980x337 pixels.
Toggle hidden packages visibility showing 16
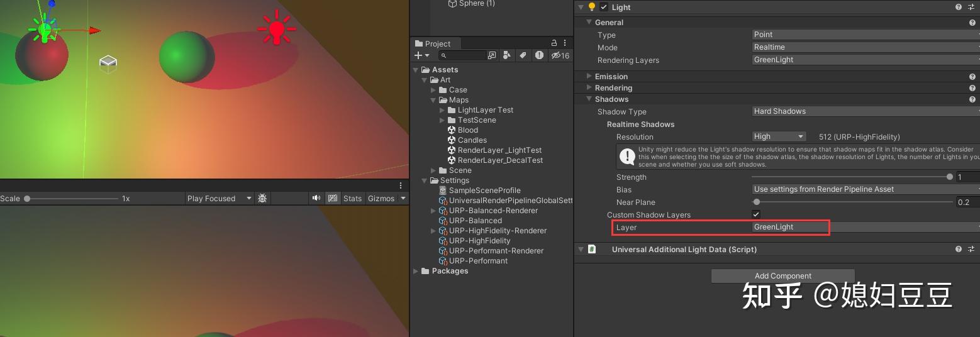pyautogui.click(x=560, y=55)
